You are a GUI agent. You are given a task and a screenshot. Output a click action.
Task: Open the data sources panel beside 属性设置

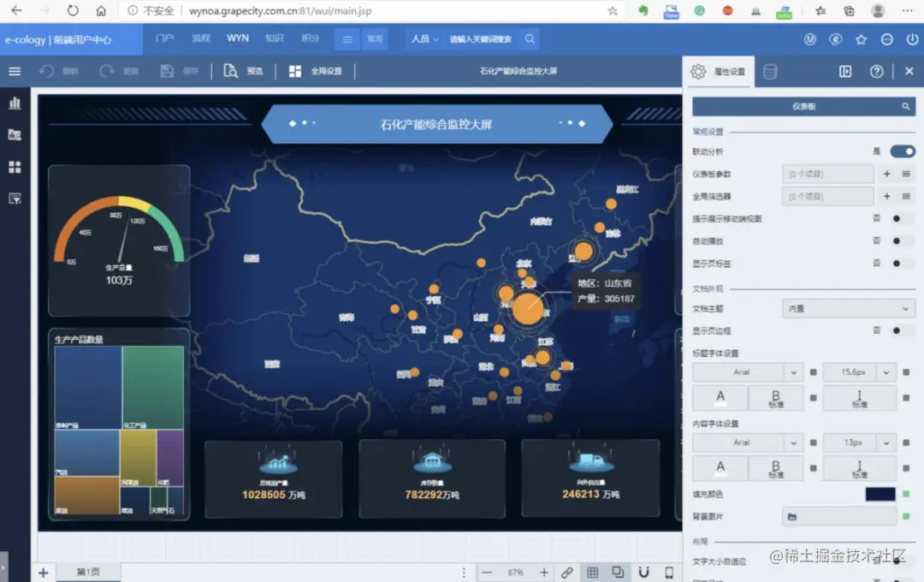(769, 72)
